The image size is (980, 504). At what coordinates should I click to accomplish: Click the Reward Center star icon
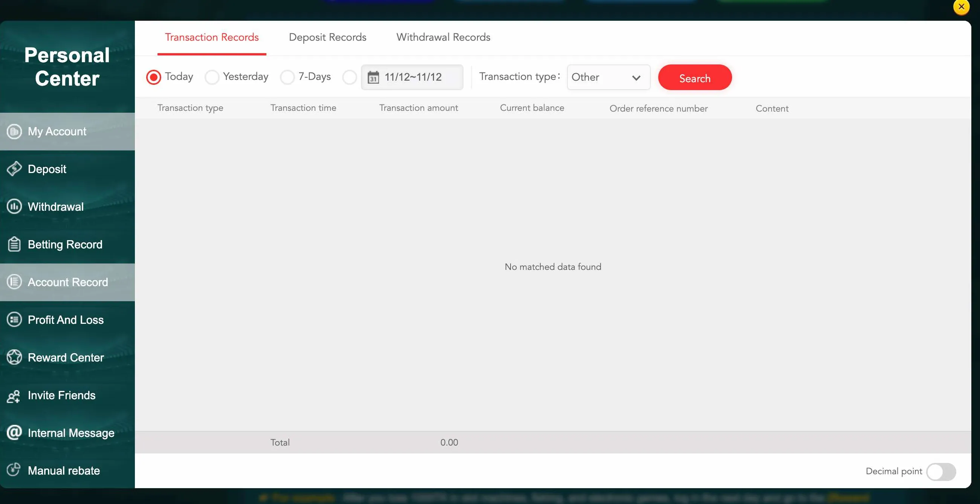(x=14, y=357)
